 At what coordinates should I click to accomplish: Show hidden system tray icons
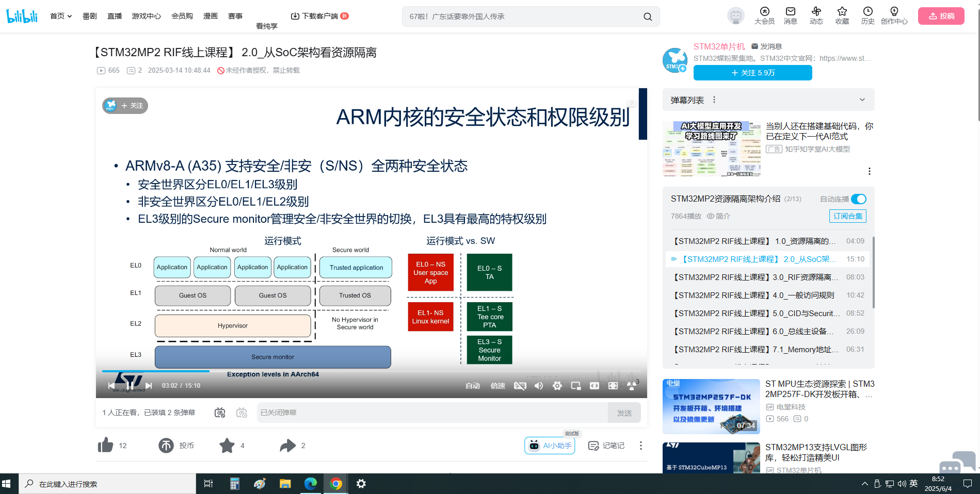pyautogui.click(x=865, y=484)
